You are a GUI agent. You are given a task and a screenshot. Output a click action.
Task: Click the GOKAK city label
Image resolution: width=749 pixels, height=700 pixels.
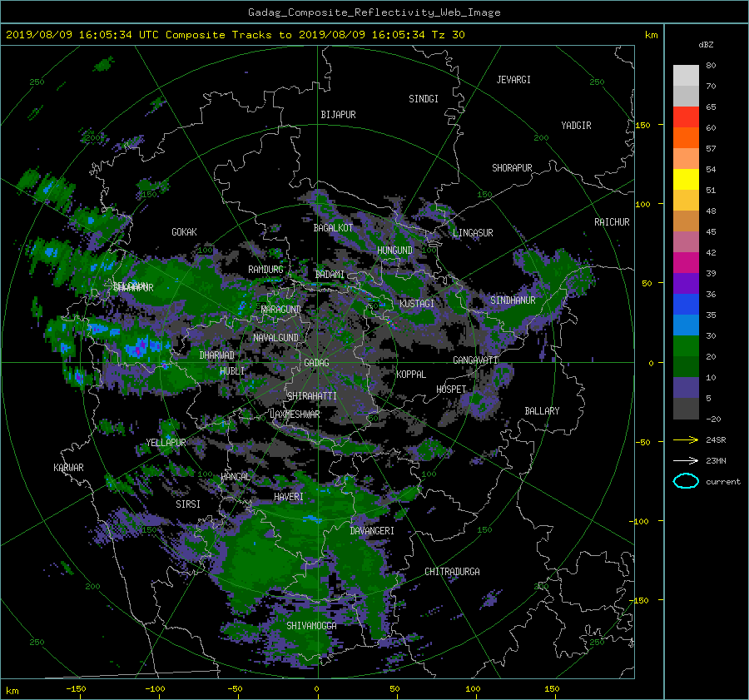185,232
